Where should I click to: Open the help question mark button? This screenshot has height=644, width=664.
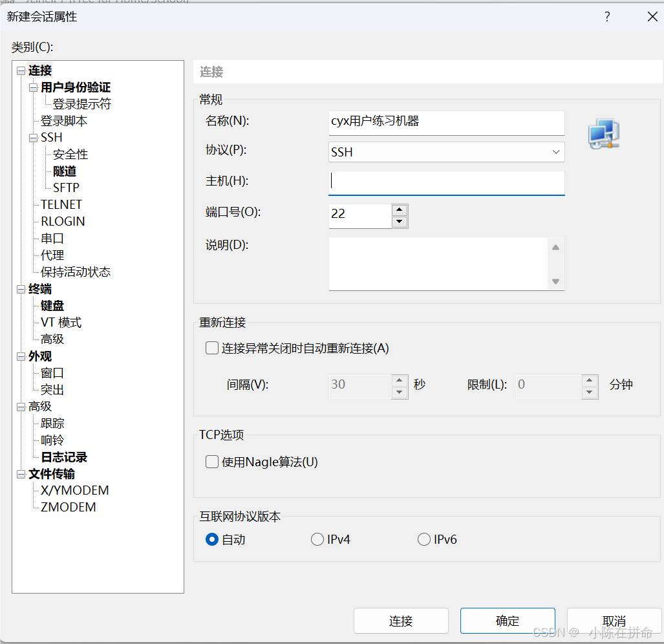tap(607, 17)
